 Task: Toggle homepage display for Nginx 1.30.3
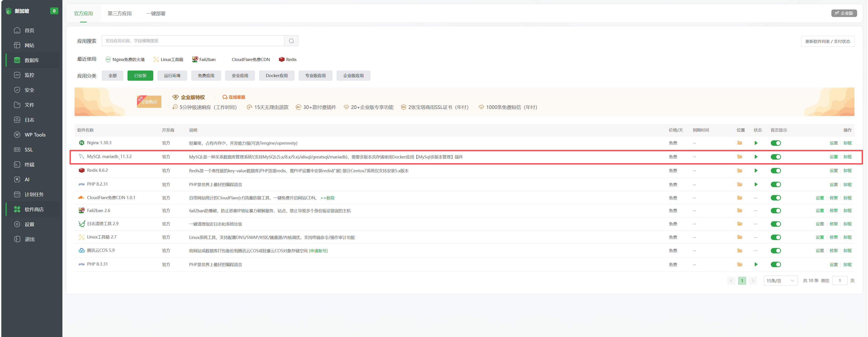pyautogui.click(x=776, y=143)
